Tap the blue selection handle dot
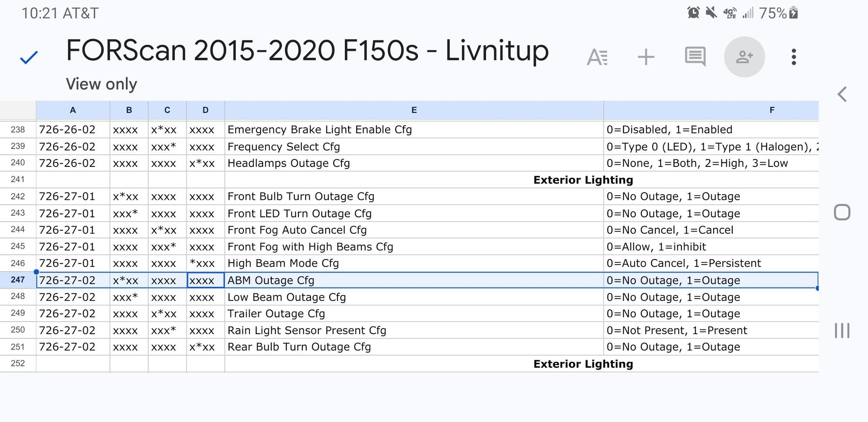 pyautogui.click(x=37, y=272)
